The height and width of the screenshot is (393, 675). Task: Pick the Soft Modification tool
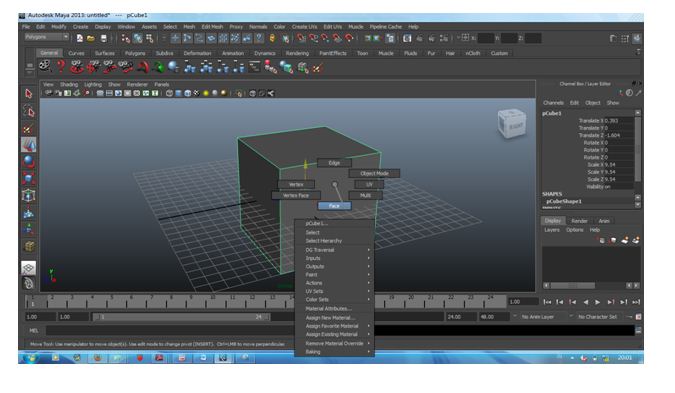[28, 213]
